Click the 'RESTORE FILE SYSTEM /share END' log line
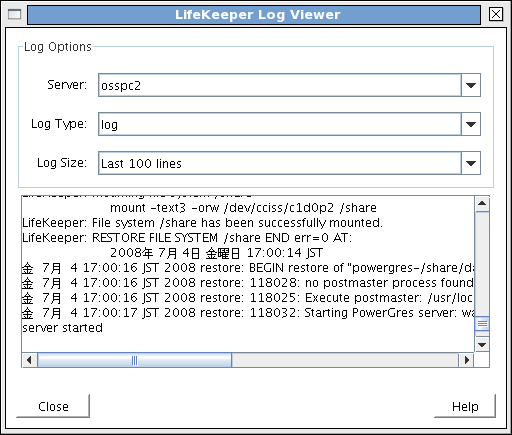Image resolution: width=512 pixels, height=435 pixels. (187, 238)
